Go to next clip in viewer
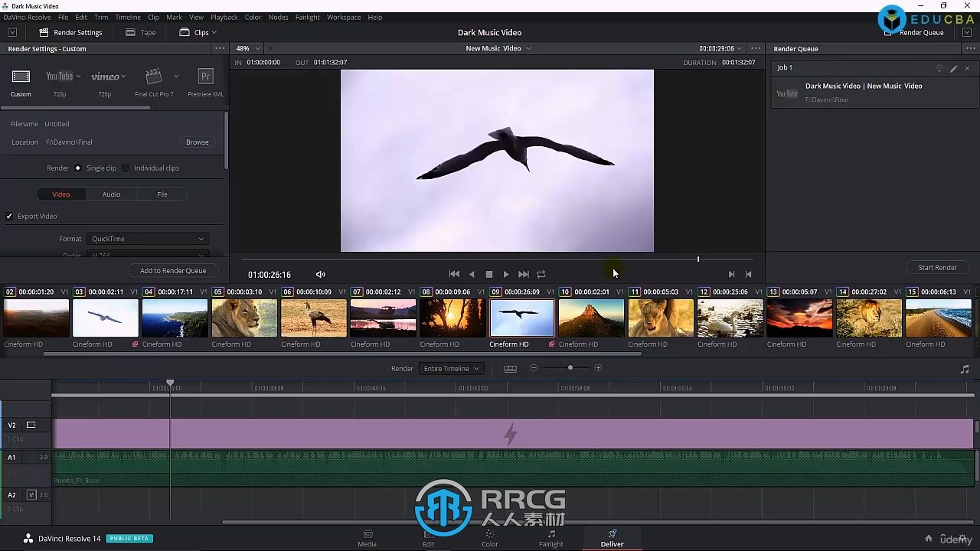The image size is (980, 551). coord(731,274)
